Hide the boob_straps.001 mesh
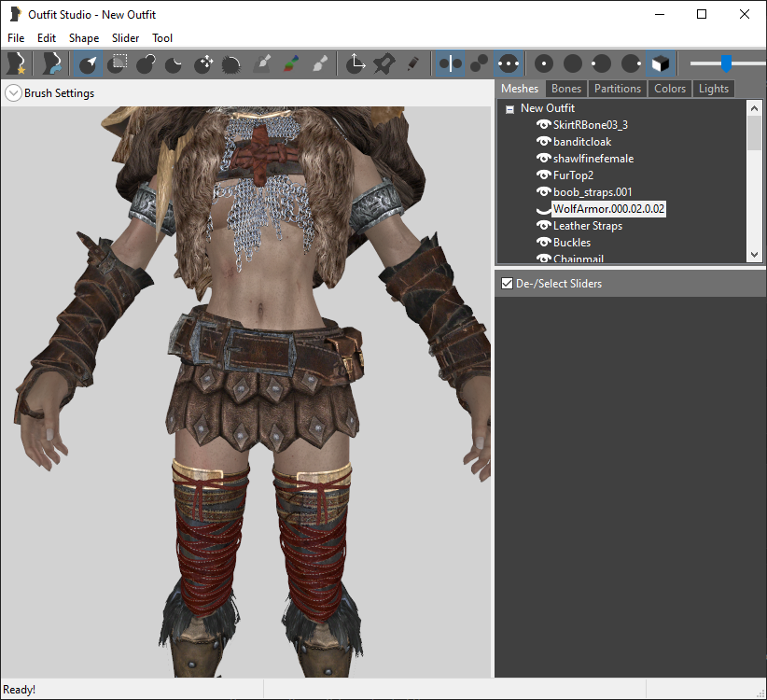 pos(543,191)
